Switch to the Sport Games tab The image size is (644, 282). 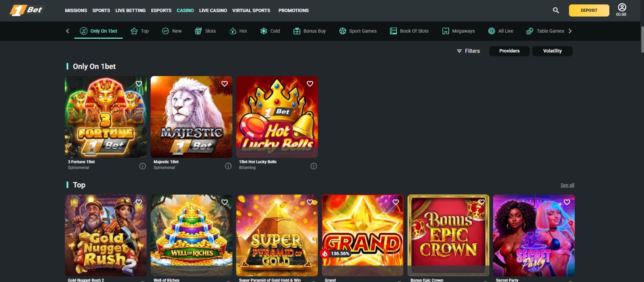click(x=358, y=31)
